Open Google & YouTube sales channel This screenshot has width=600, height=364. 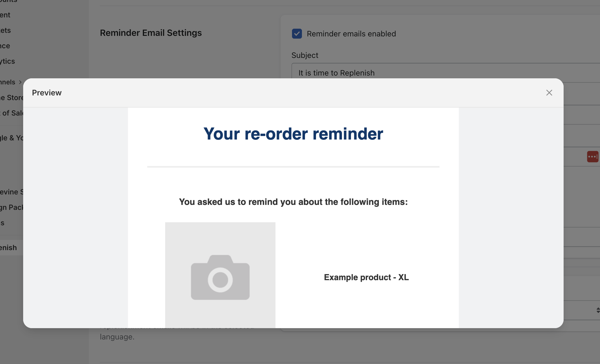point(12,138)
